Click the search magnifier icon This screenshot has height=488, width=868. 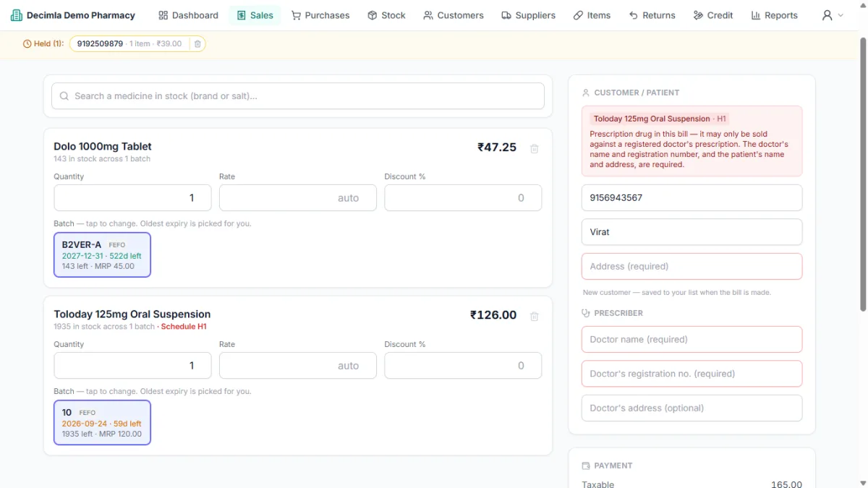pyautogui.click(x=64, y=96)
